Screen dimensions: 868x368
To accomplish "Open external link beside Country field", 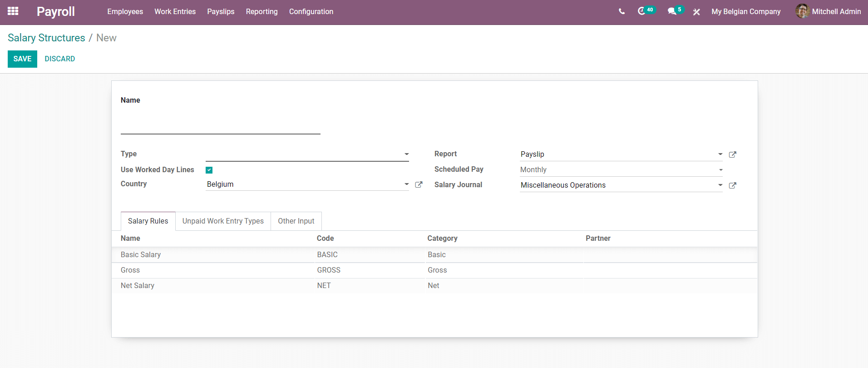I will tap(419, 184).
